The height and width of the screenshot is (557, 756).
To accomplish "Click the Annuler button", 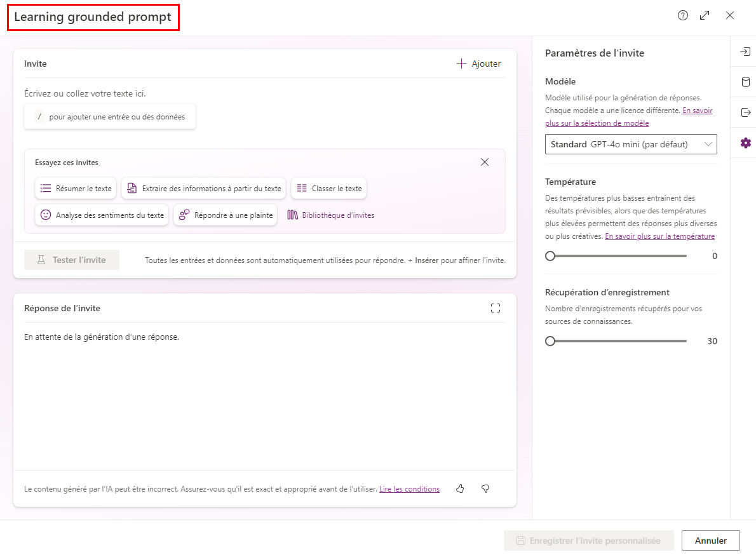I will click(710, 540).
